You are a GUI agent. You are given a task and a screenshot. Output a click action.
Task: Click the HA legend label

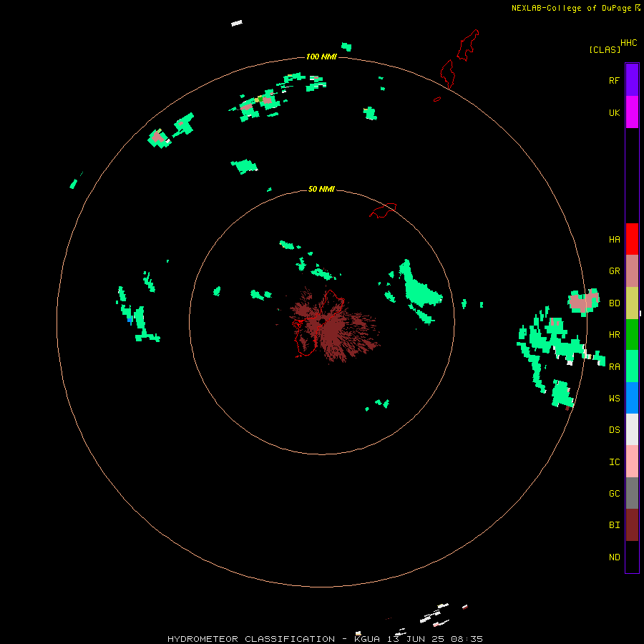(615, 240)
